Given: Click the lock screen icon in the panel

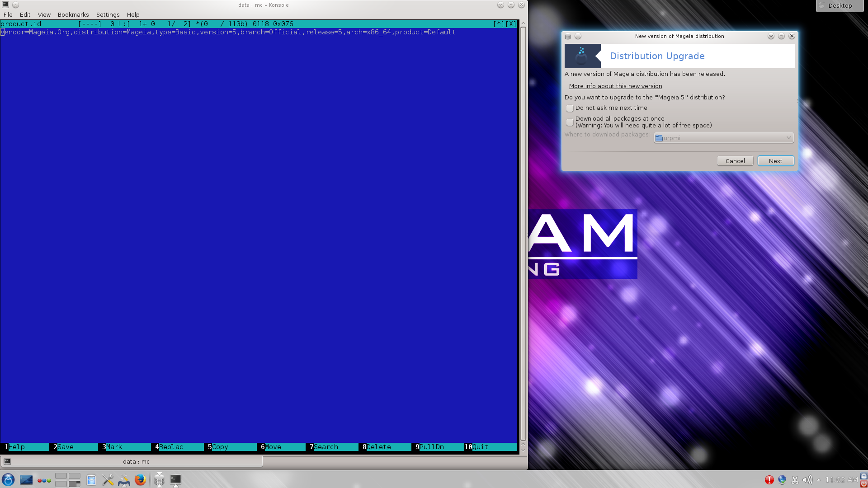Looking at the screenshot, I should click(x=863, y=476).
